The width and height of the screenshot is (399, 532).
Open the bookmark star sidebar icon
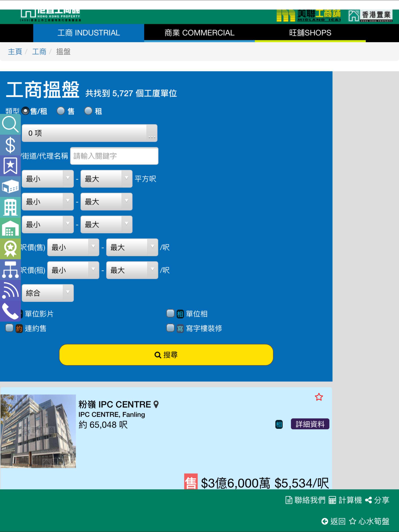click(10, 166)
